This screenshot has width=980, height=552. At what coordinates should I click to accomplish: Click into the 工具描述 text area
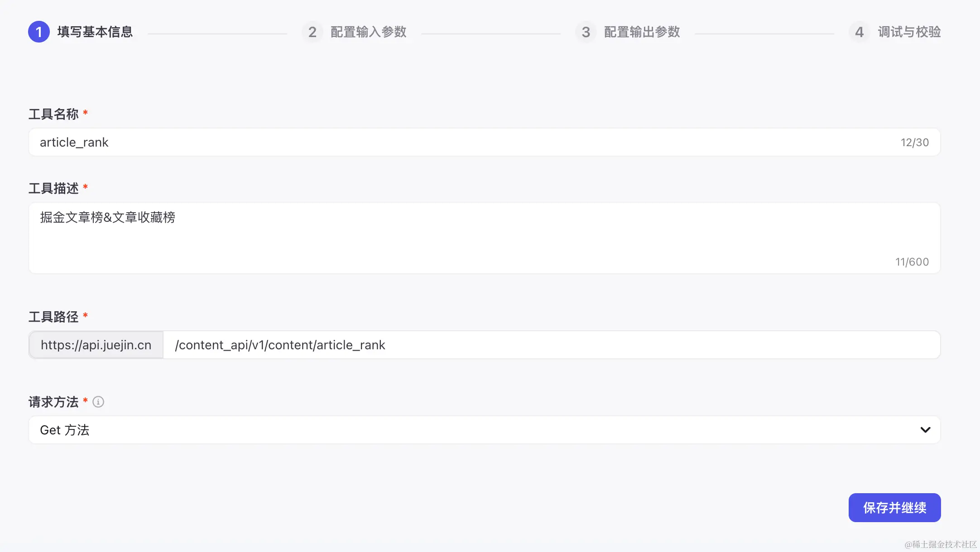pos(453,238)
